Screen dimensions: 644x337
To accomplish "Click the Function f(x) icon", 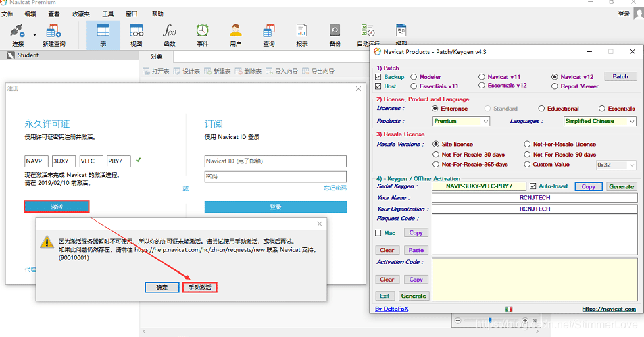I will tap(170, 35).
